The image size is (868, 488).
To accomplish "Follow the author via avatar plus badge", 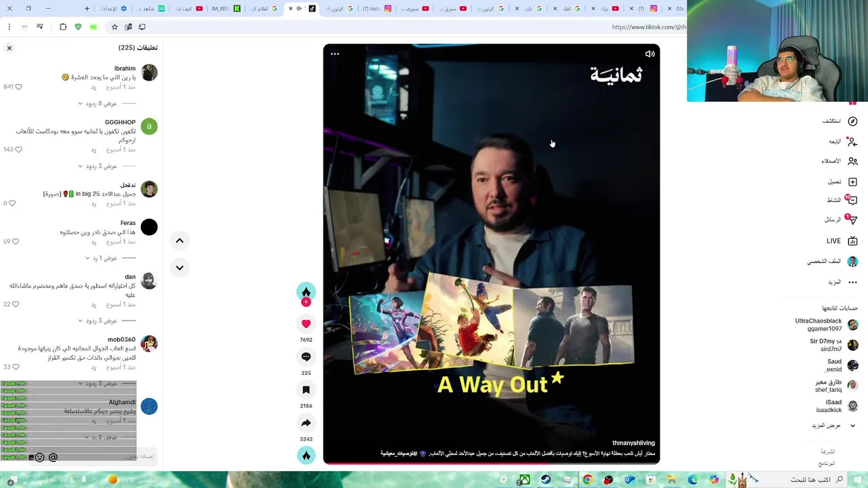I will [306, 302].
